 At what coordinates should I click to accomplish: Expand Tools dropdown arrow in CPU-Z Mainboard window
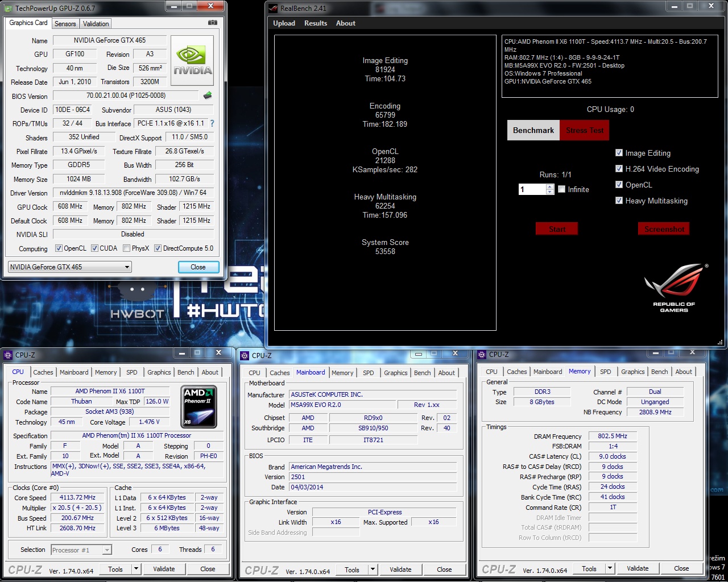373,569
